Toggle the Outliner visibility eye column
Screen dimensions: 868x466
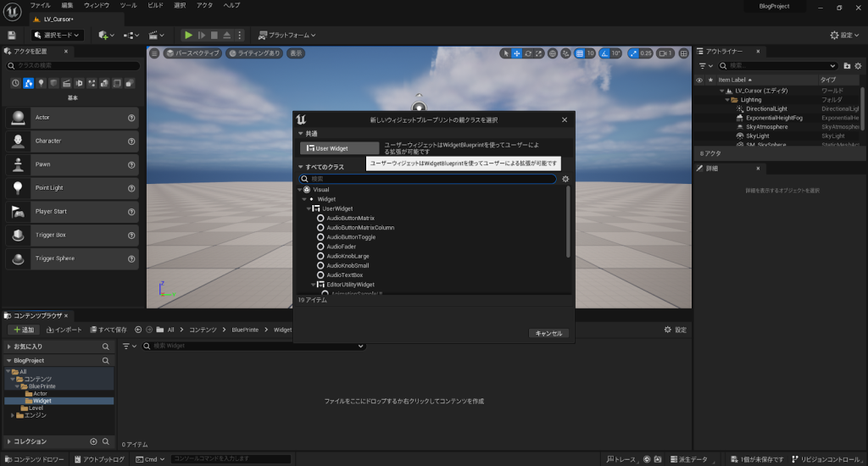[x=699, y=80]
